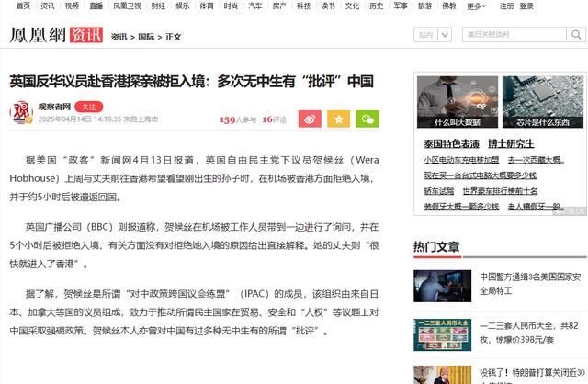The height and width of the screenshot is (384, 588).
Task: Click the 凤凰网 logo
Action: pos(38,35)
